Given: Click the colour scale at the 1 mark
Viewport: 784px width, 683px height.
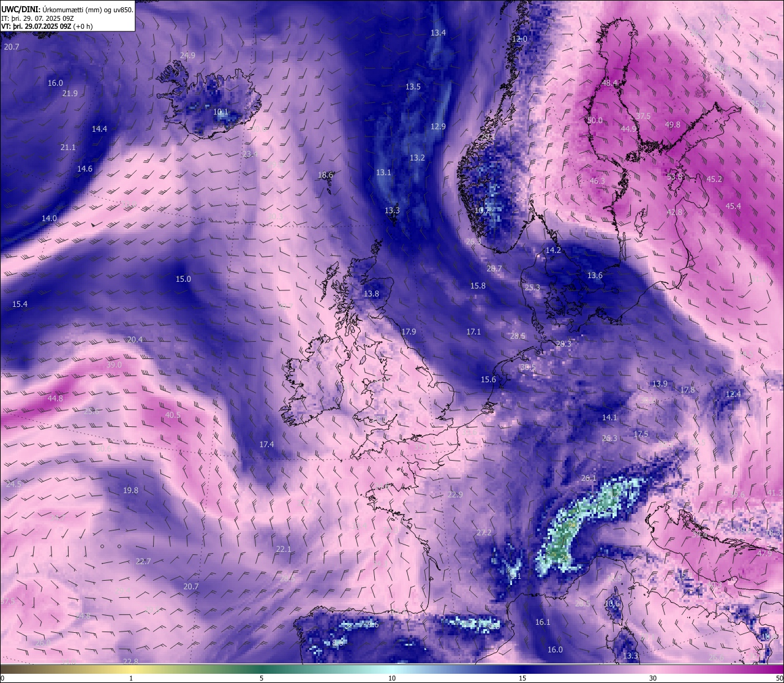Looking at the screenshot, I should coord(131,678).
